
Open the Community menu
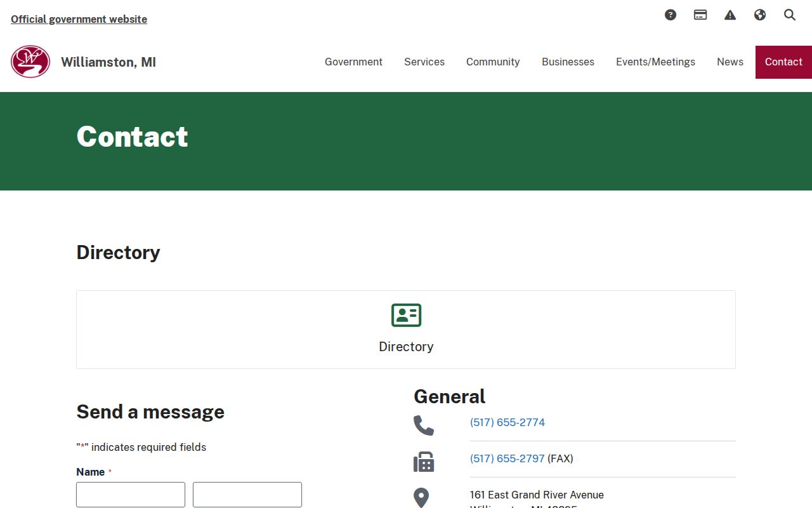(x=493, y=62)
